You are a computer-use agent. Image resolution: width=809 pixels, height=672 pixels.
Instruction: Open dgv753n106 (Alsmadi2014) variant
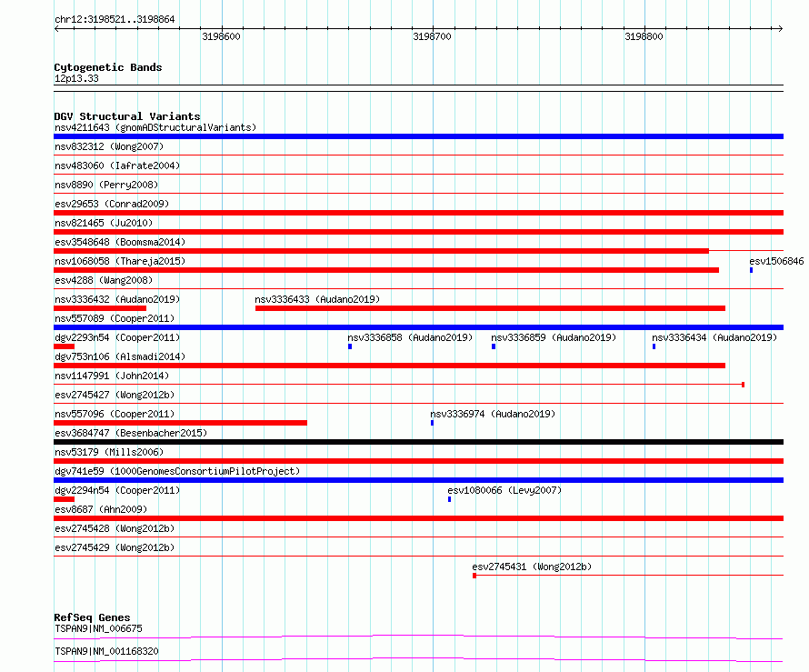point(120,356)
